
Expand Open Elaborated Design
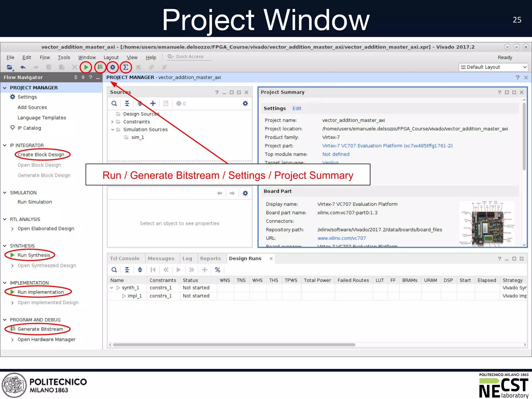12,229
